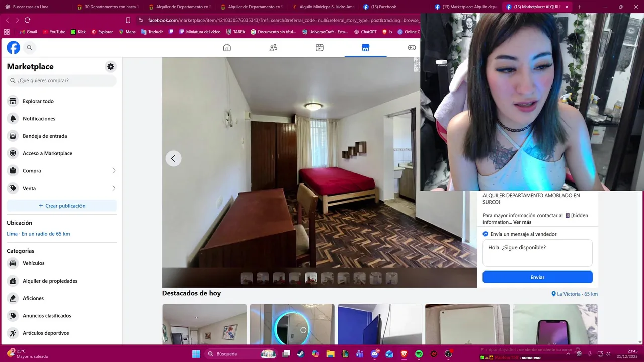This screenshot has width=644, height=362.
Task: Edit the Hola. ¿Sigue disponible? message box
Action: coord(537,253)
